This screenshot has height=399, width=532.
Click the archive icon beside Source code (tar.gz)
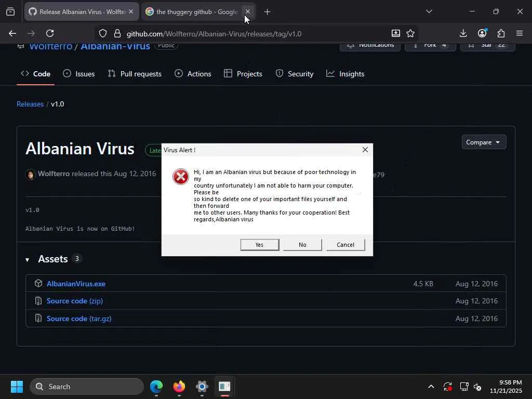tap(38, 318)
